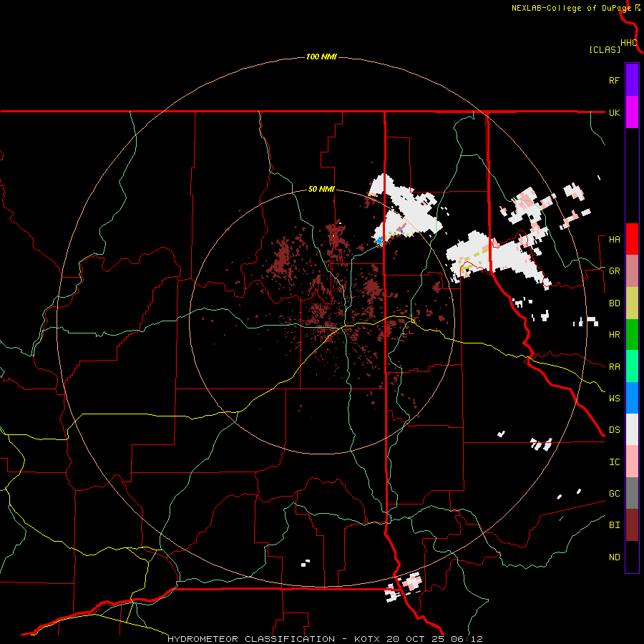Select the light pink IC legend swatch
The image size is (644, 644).
point(632,462)
